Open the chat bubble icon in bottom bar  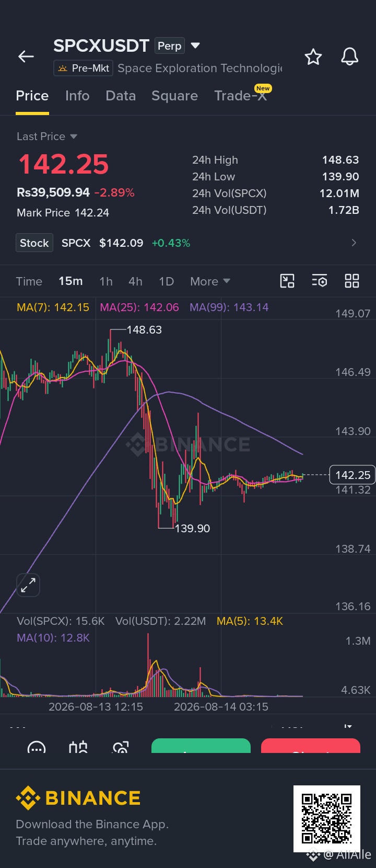coord(37,748)
